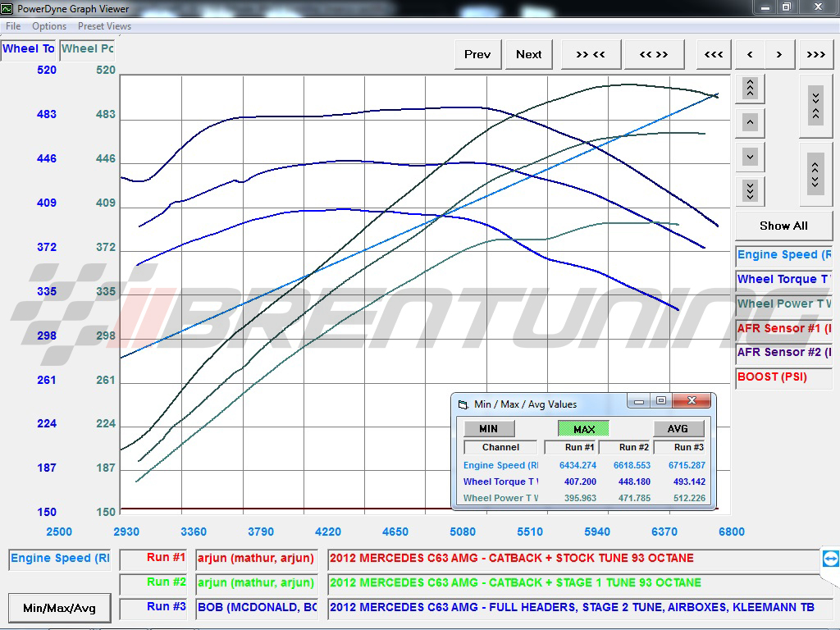Toggle the Engine Speed channel in the right panel
The width and height of the screenshot is (840, 630).
pos(784,255)
